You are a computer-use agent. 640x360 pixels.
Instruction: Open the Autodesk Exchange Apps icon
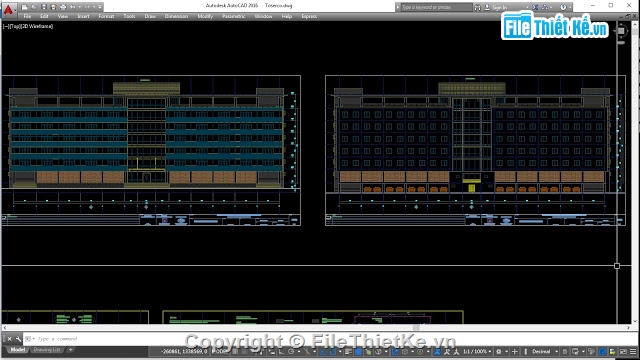[x=535, y=7]
